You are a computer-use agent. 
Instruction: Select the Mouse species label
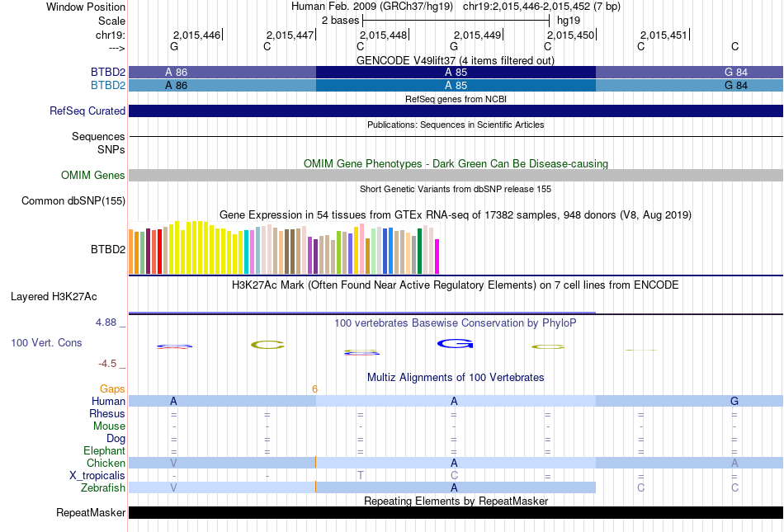109,426
